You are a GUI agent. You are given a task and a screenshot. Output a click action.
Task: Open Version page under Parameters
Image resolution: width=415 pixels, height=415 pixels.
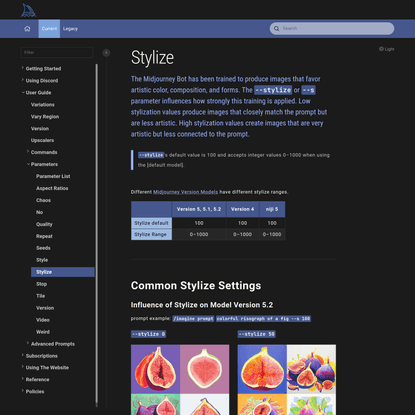pyautogui.click(x=45, y=308)
